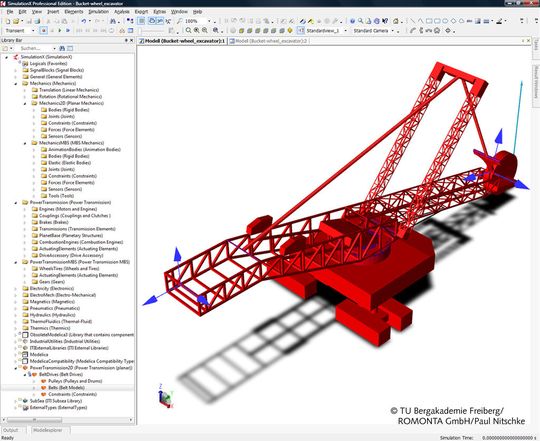Viewport: 540px width, 441px height.
Task: Open the Simulation menu
Action: pyautogui.click(x=98, y=12)
